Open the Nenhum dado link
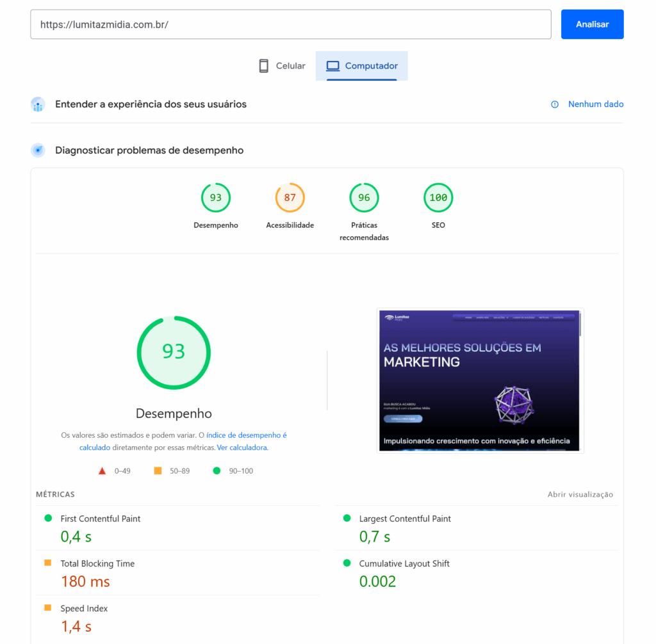 (x=595, y=104)
